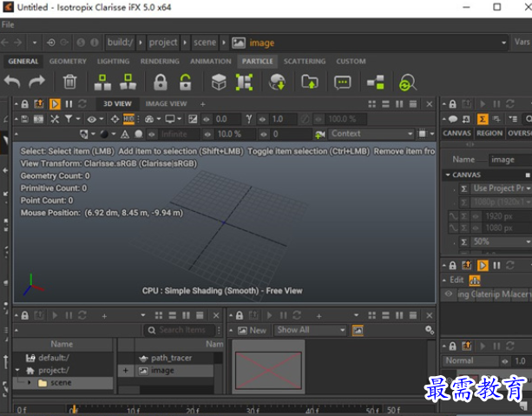Click the Redo arrow in the shelf

[x=36, y=82]
